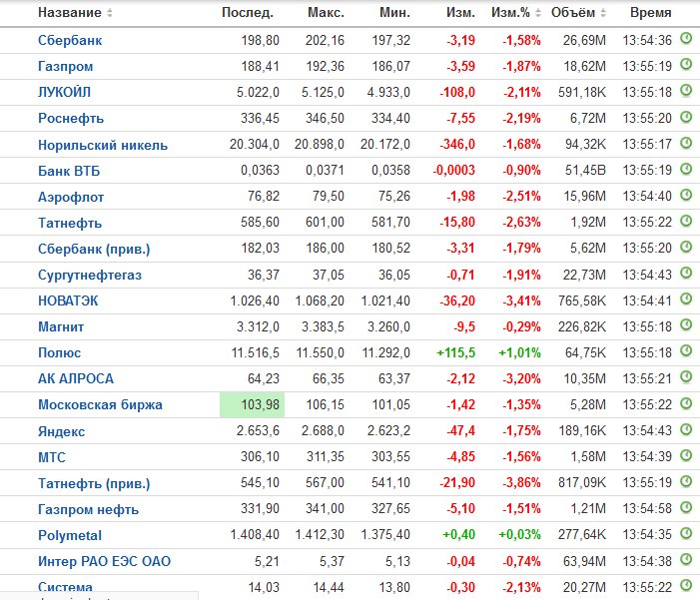Click the clock icon in Роснефть row

tap(686, 117)
